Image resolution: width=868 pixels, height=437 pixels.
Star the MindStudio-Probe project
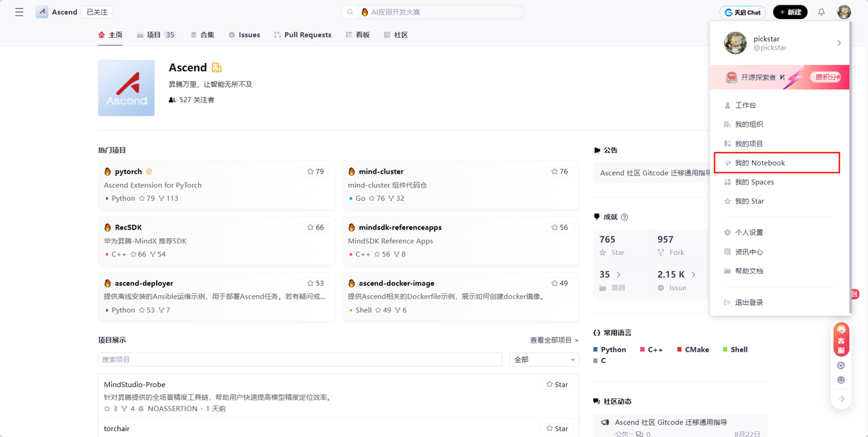click(x=557, y=385)
